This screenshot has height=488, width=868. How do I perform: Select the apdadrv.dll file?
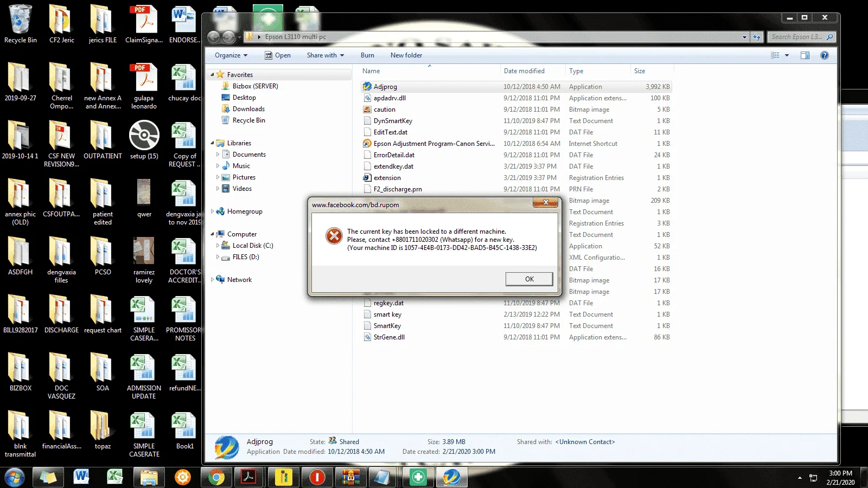click(x=517, y=98)
